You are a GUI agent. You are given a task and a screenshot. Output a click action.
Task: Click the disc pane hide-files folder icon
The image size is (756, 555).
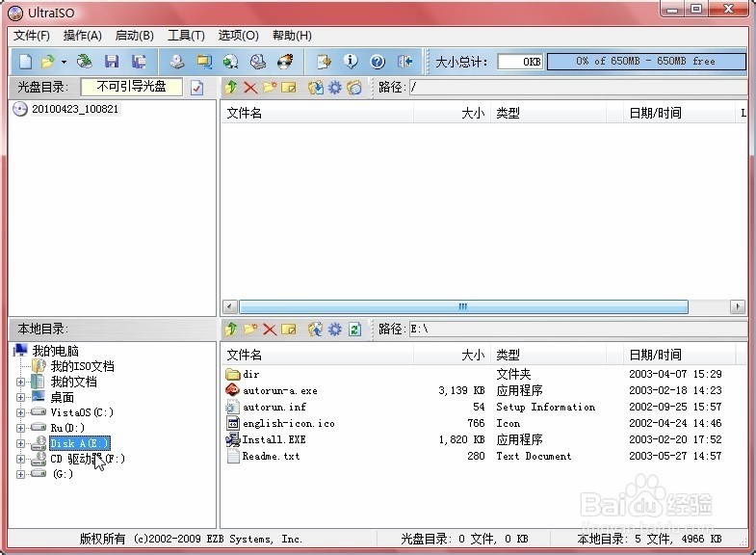(x=354, y=88)
